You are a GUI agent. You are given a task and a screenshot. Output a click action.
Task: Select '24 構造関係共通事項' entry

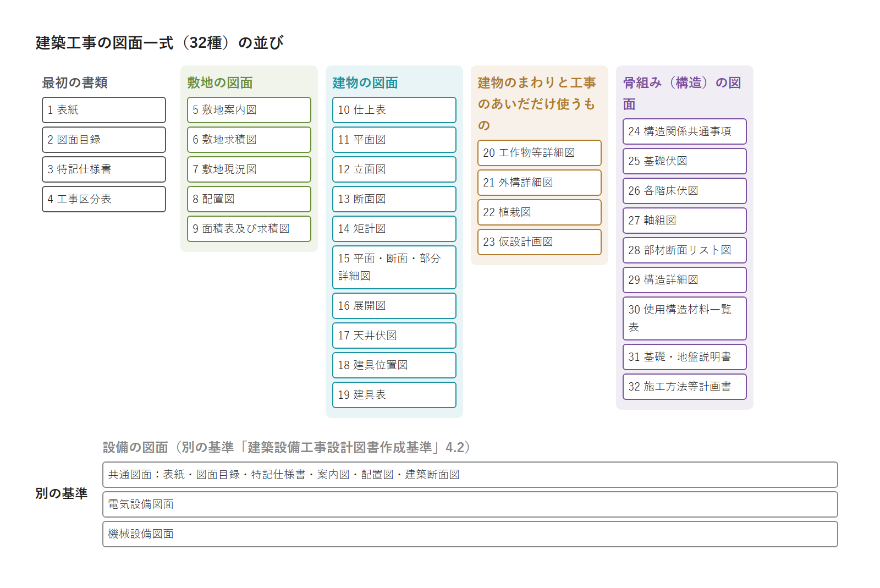[x=685, y=131]
